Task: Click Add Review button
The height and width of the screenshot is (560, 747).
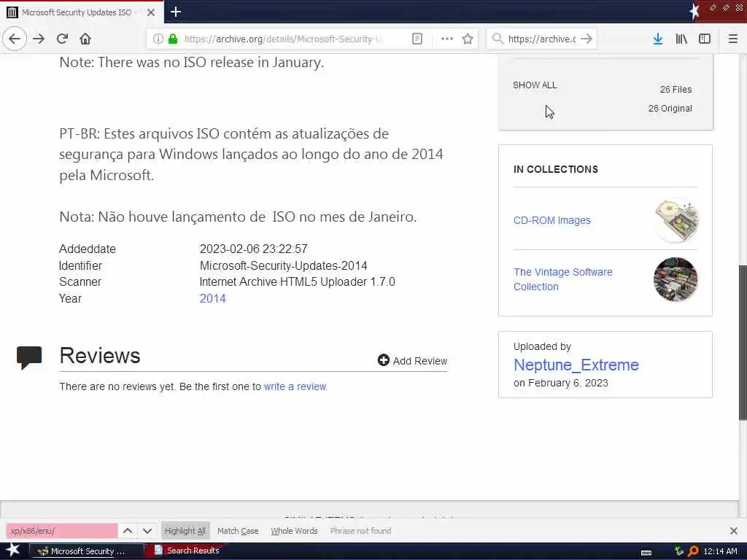Action: [412, 360]
